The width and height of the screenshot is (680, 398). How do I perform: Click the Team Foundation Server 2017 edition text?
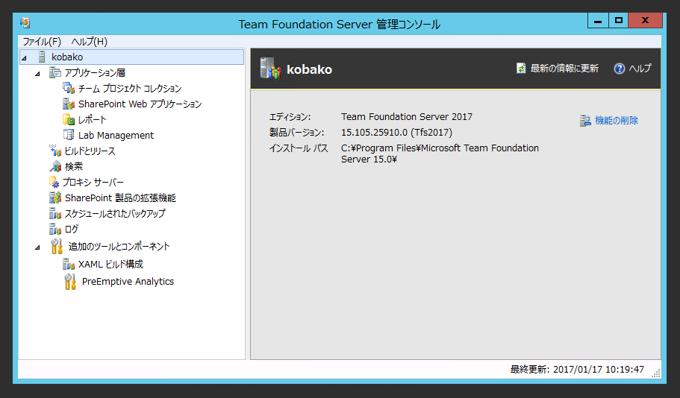407,117
